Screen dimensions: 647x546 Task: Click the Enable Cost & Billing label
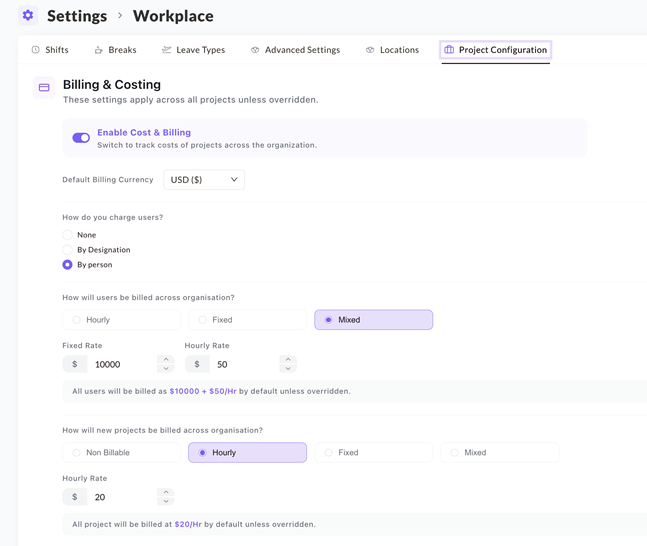click(x=144, y=132)
